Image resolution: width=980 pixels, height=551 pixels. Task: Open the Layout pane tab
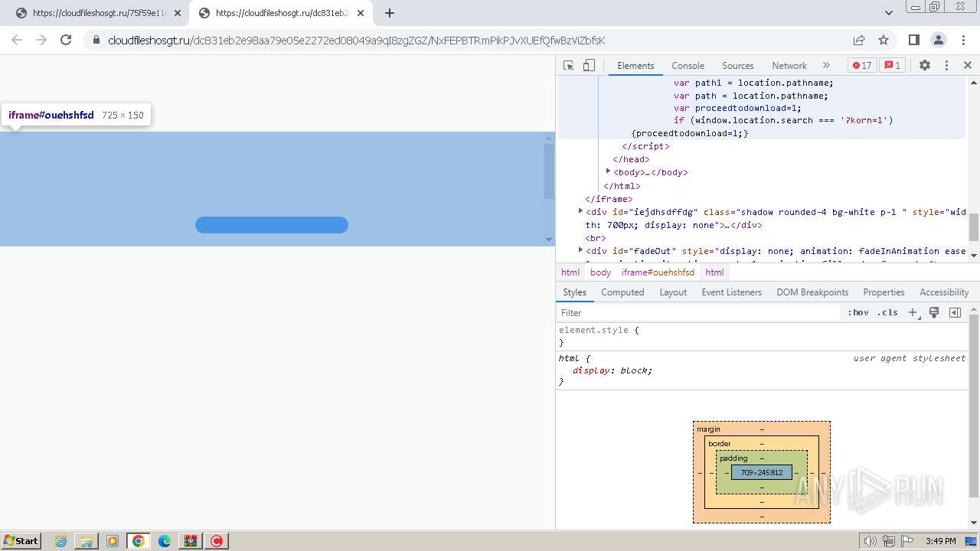tap(673, 292)
